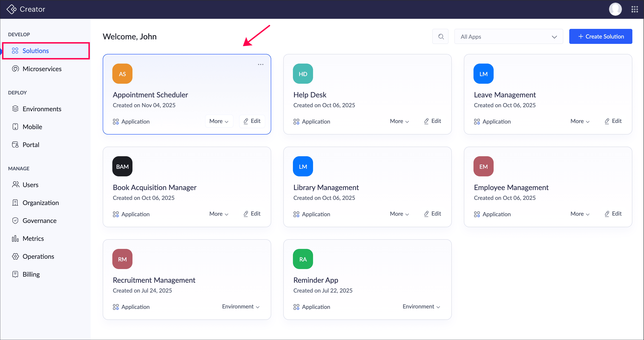Open Microservices in the sidebar
Viewport: 644px width, 340px height.
click(42, 69)
